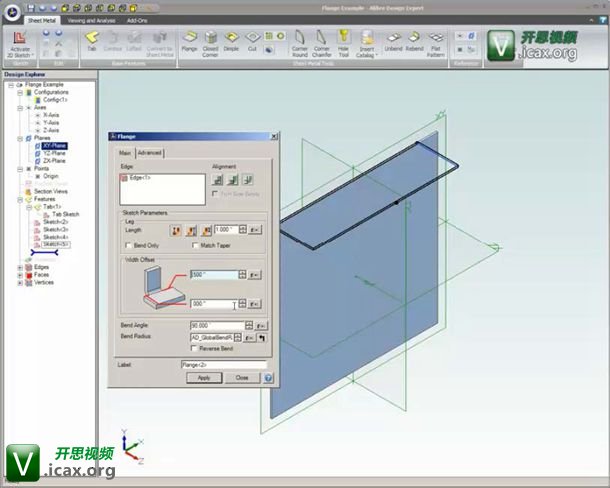
Task: Collapse the Planes tree node
Action: pyautogui.click(x=20, y=139)
